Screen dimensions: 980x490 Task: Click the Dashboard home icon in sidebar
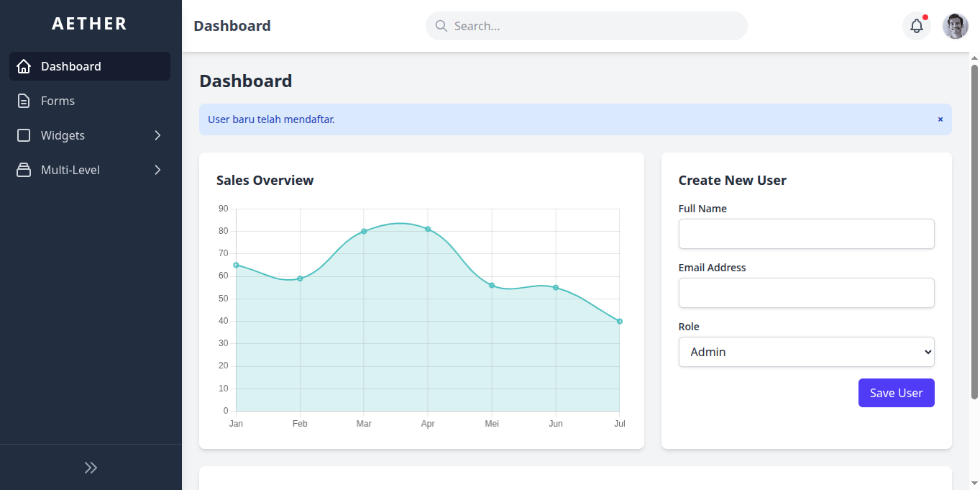(x=24, y=66)
